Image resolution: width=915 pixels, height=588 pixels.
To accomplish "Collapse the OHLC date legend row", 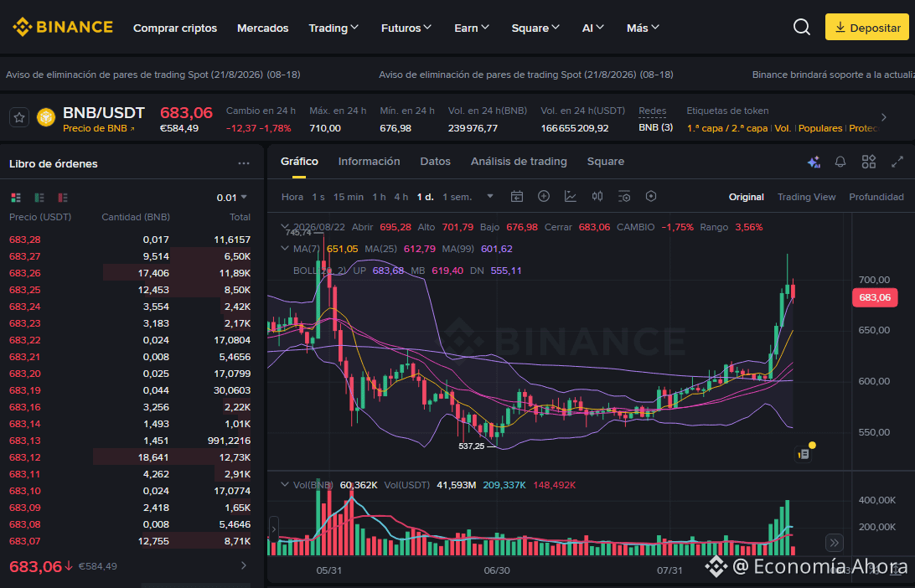I will [285, 226].
